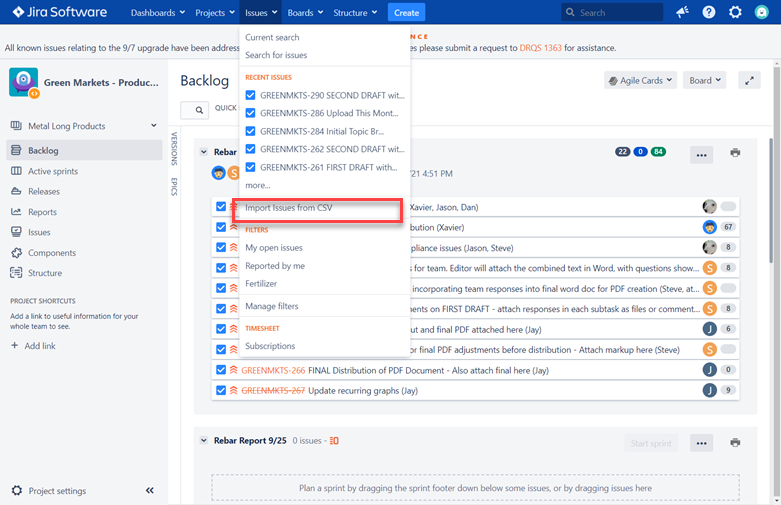Open Structure in sidebar
Image resolution: width=781 pixels, height=505 pixels.
point(45,273)
